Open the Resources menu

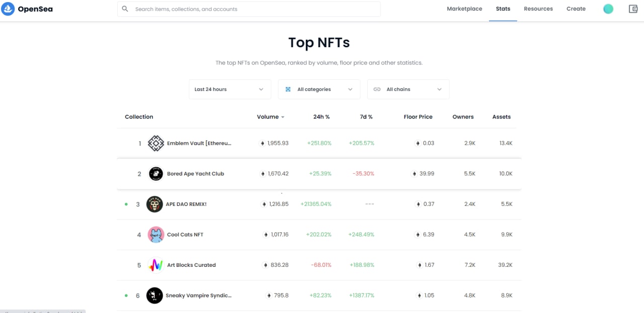(x=538, y=9)
